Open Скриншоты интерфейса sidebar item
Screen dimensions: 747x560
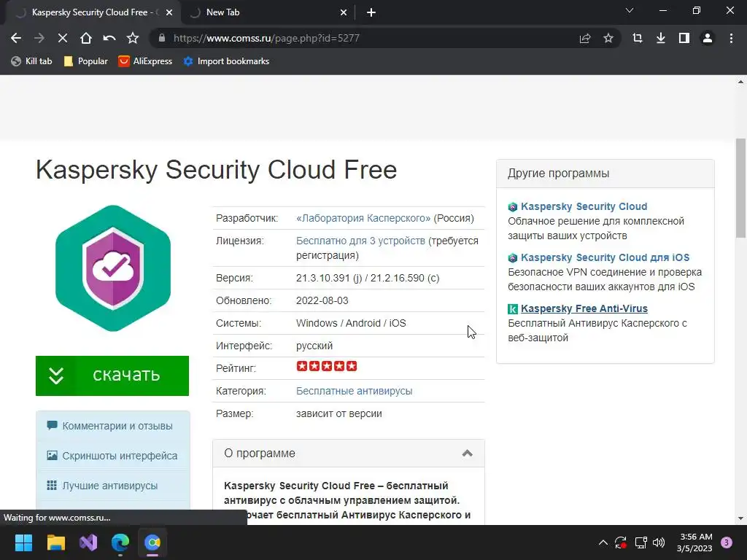[x=113, y=456]
